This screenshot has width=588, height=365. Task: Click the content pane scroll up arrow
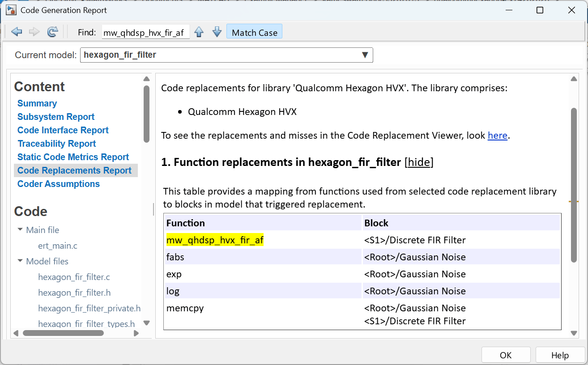click(574, 79)
